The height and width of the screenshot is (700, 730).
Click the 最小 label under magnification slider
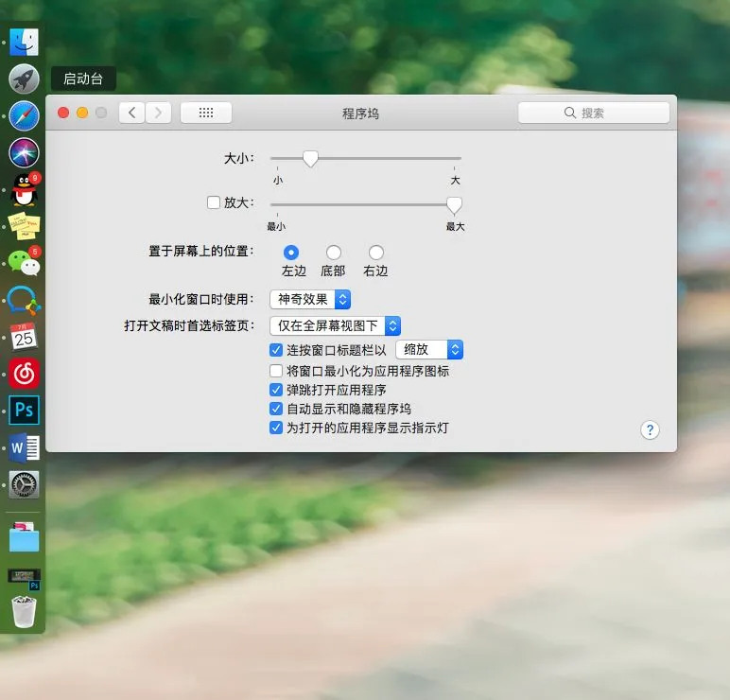(x=276, y=227)
